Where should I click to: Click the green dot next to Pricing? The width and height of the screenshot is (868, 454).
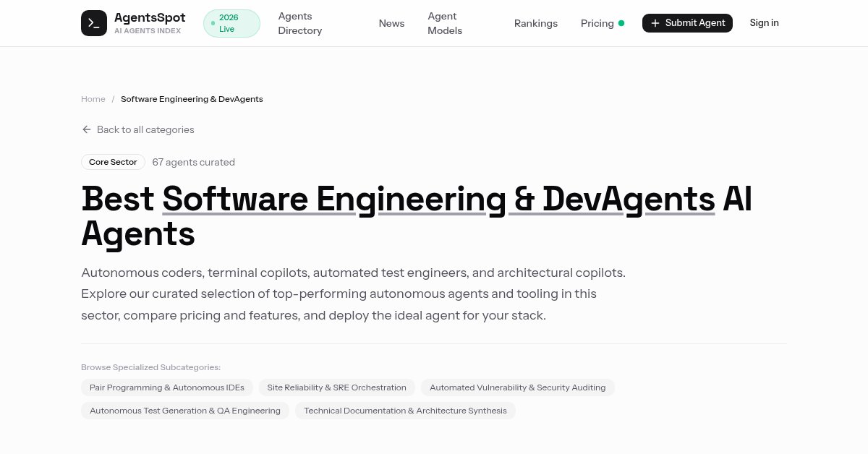coord(621,23)
